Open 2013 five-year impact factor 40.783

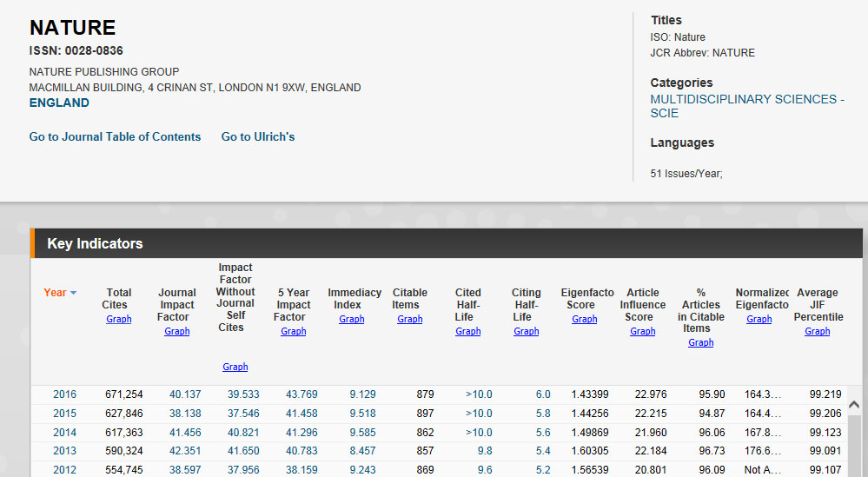301,451
